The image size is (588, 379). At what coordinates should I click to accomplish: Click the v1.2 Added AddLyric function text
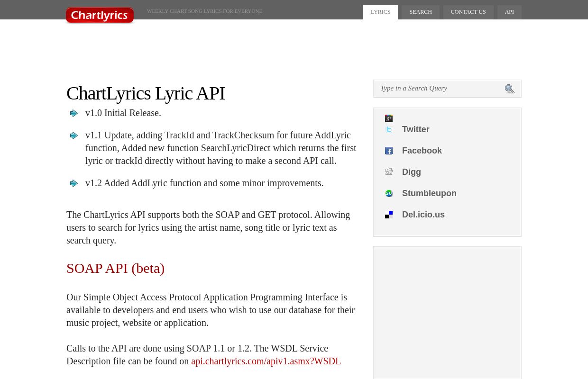[204, 183]
